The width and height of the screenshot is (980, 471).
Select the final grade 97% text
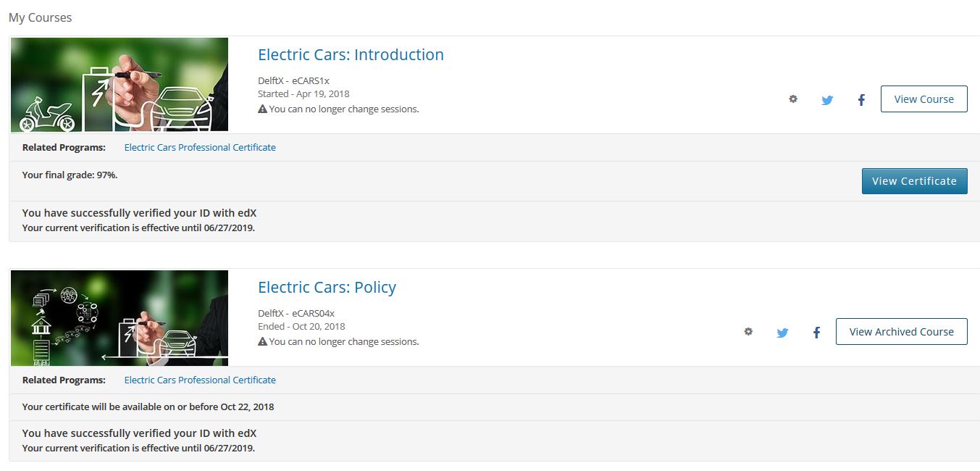70,175
